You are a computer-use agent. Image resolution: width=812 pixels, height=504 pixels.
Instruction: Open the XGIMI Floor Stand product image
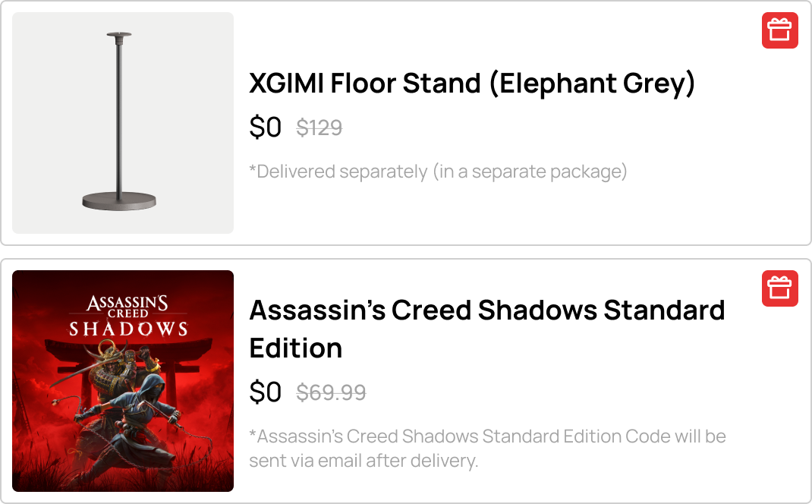coord(123,123)
